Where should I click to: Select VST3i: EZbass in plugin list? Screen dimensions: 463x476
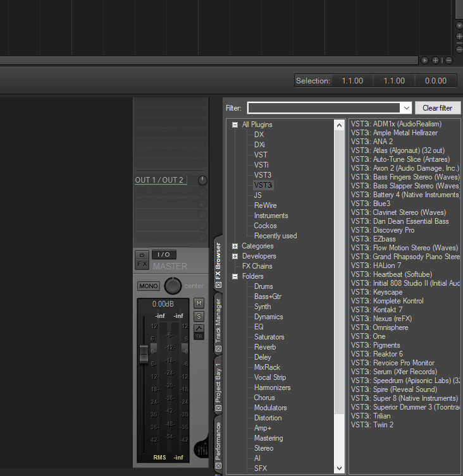pyautogui.click(x=373, y=239)
